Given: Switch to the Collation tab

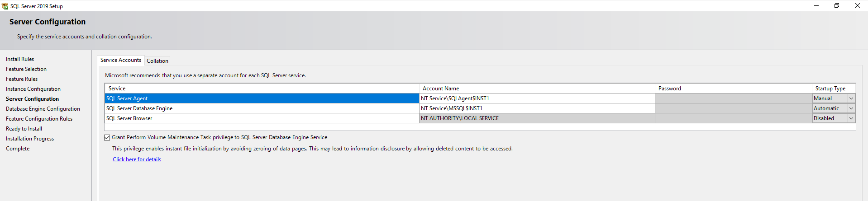Looking at the screenshot, I should [157, 61].
